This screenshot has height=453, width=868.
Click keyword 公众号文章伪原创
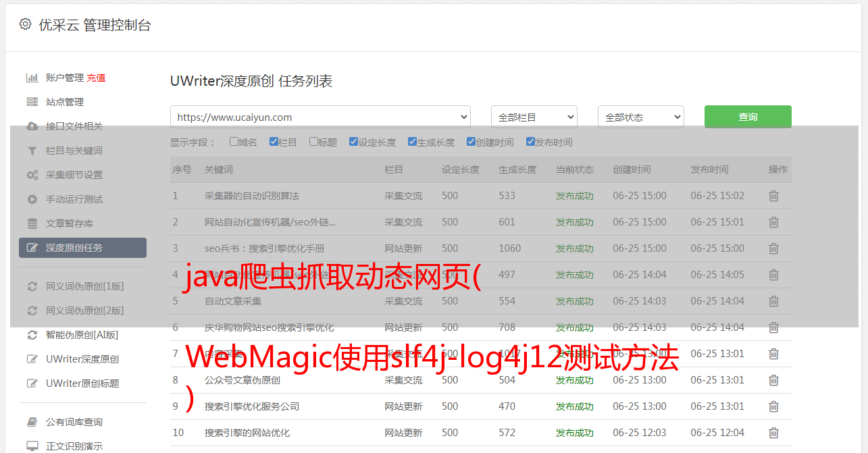(x=242, y=380)
